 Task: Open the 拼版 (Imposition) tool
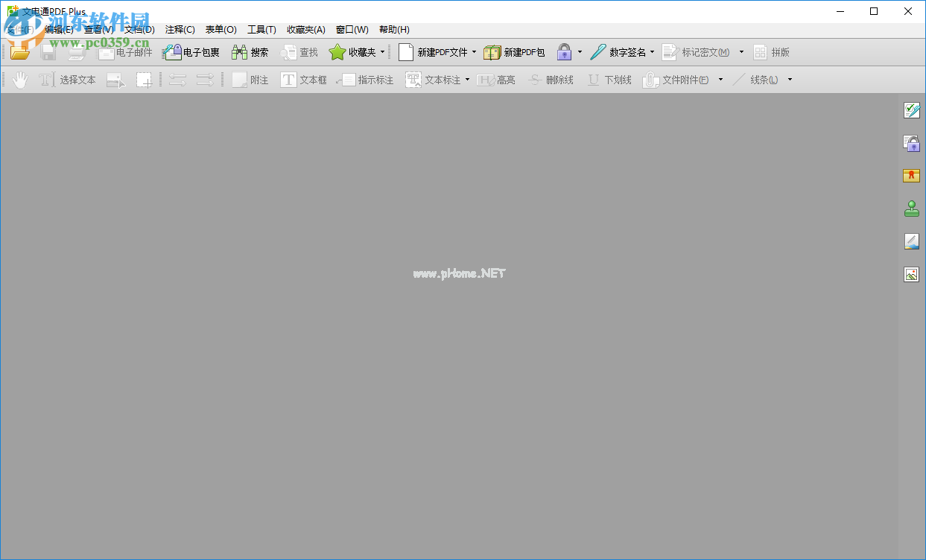point(773,52)
